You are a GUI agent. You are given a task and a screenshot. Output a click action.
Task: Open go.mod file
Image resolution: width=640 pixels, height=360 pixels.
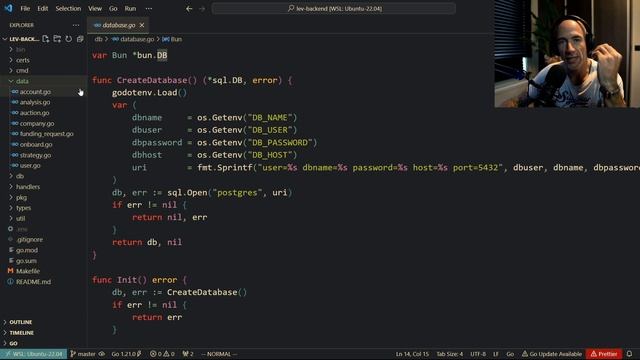[27, 250]
